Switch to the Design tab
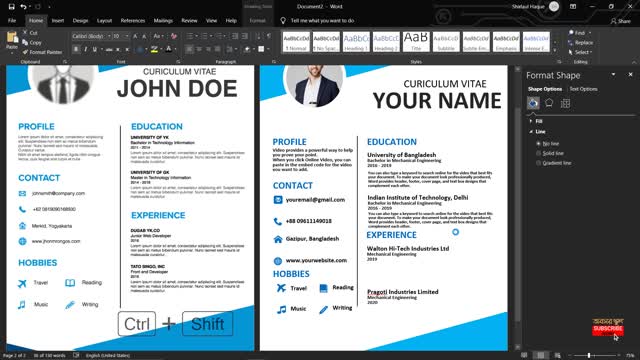This screenshot has width=640, height=360. (x=80, y=20)
